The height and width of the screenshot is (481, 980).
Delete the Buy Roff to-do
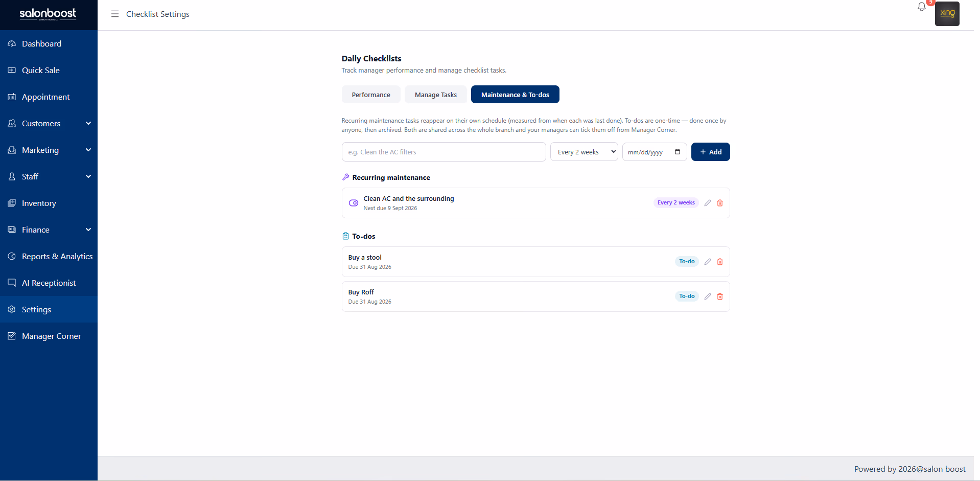pyautogui.click(x=720, y=296)
